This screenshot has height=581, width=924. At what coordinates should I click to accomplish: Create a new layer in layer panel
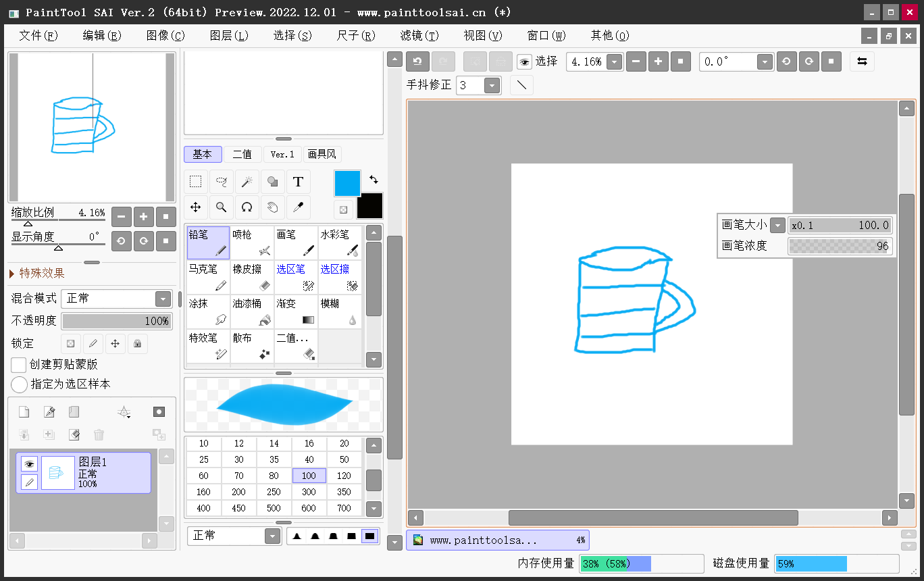tap(24, 411)
